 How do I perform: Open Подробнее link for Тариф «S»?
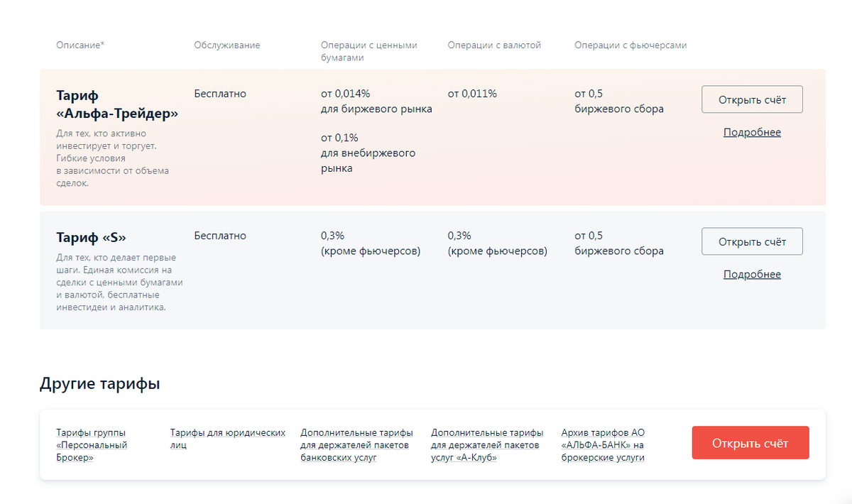[752, 275]
